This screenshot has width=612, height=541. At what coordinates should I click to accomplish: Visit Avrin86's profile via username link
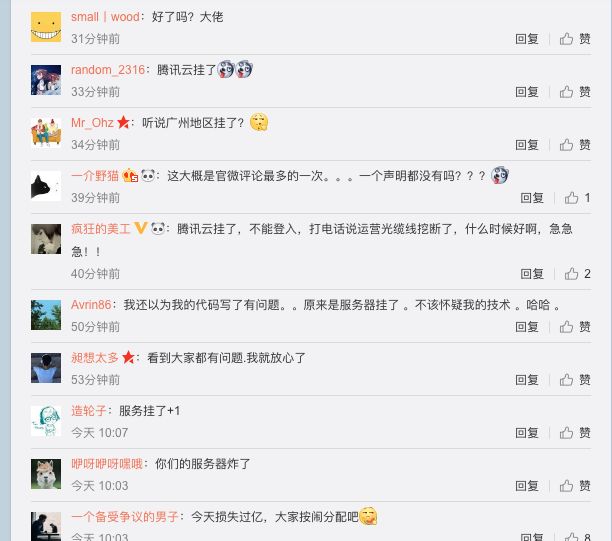coord(91,305)
